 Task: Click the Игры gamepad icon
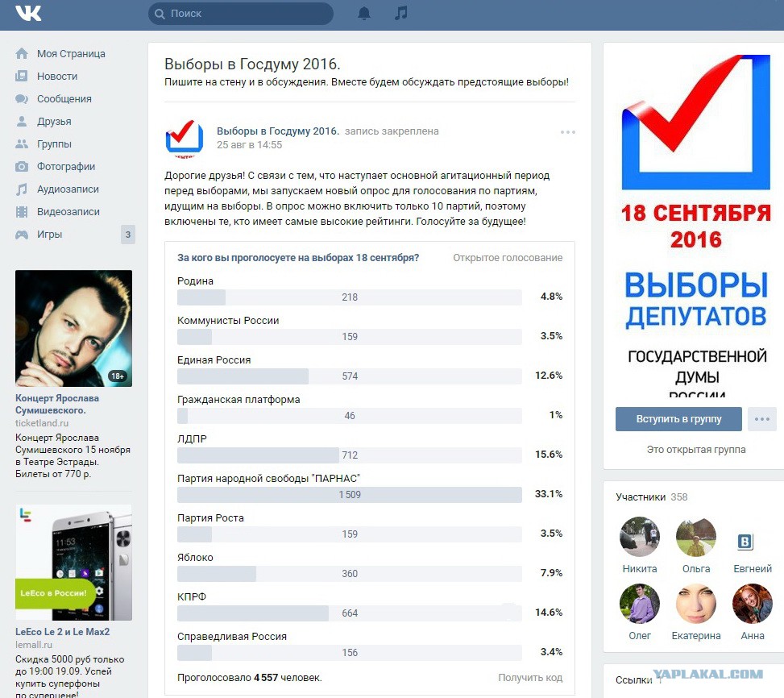pos(22,234)
